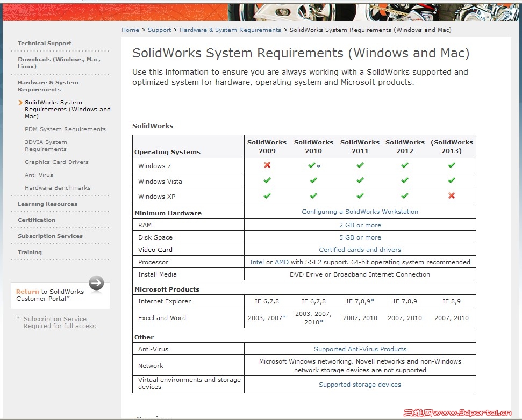Open the Home breadcrumb link

pyautogui.click(x=130, y=30)
